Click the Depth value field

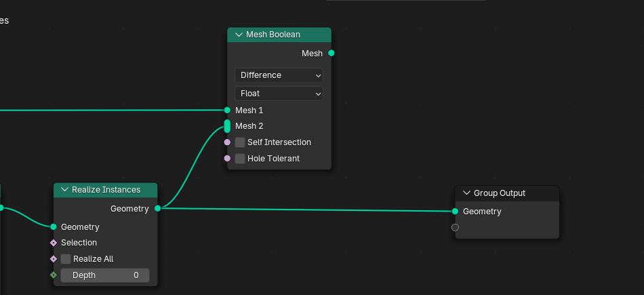(x=105, y=275)
